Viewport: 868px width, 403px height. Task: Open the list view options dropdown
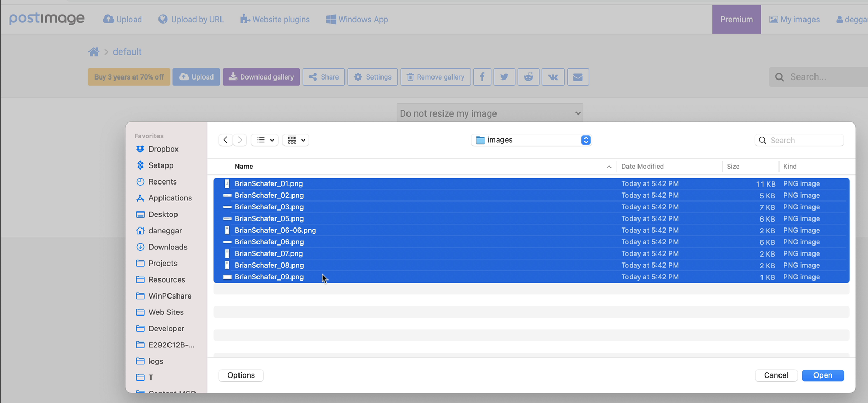[265, 140]
